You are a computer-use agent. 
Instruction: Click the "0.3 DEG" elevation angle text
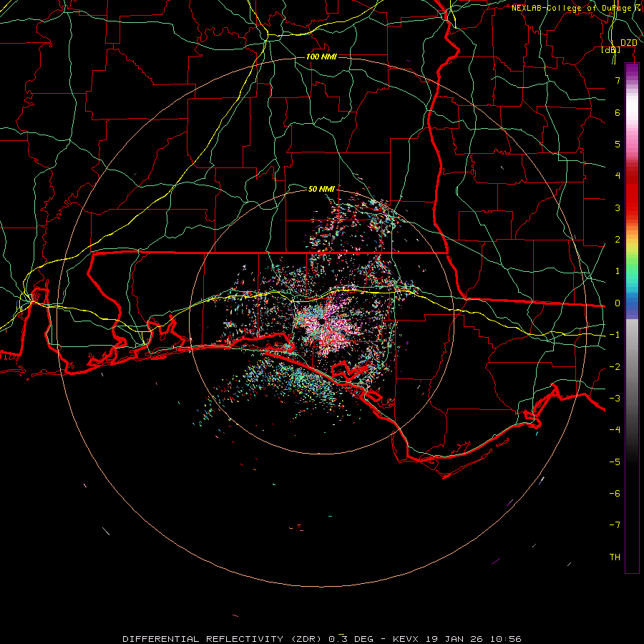coord(351,639)
